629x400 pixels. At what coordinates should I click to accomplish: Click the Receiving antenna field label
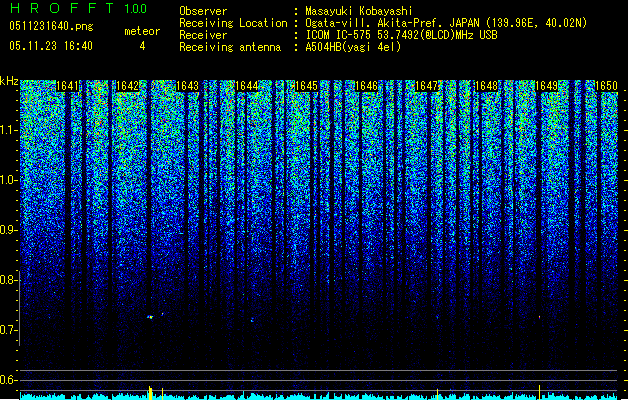pos(230,47)
